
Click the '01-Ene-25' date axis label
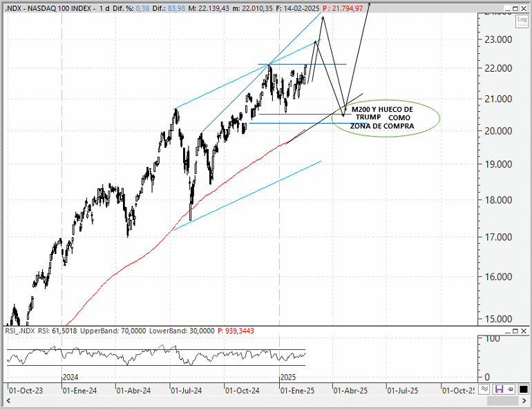click(298, 391)
